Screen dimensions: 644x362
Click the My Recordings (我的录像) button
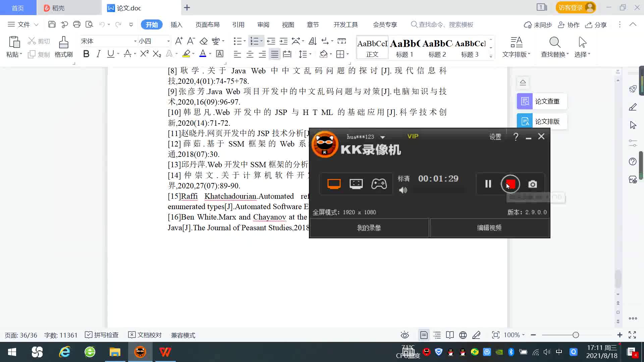coord(369,228)
